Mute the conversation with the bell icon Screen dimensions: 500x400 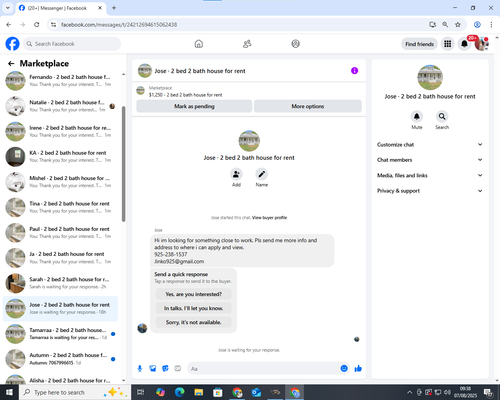tap(417, 116)
